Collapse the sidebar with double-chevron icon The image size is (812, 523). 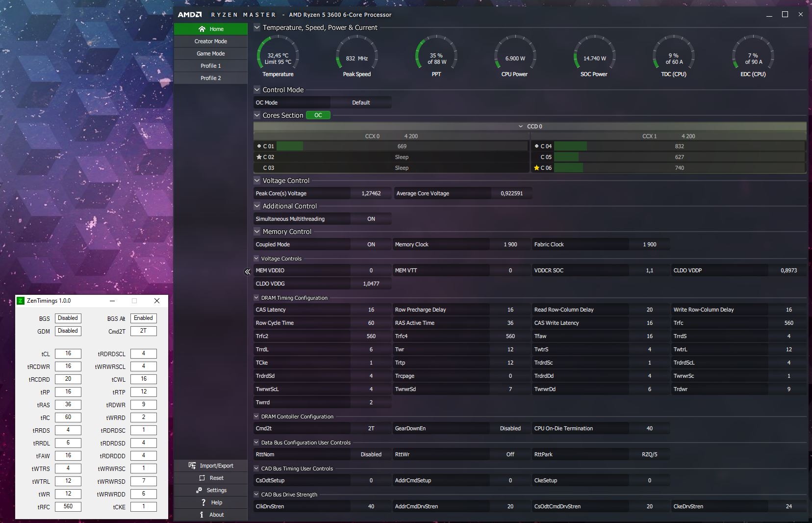point(248,272)
